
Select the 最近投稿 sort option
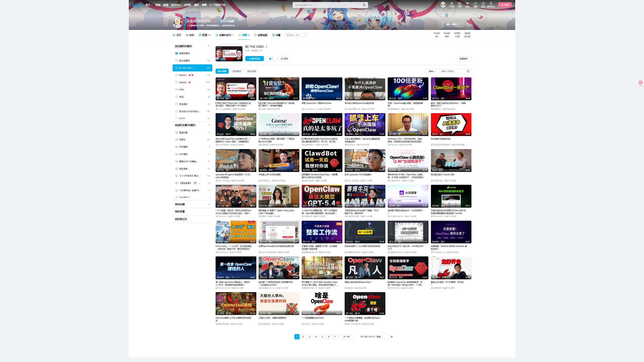tap(251, 71)
